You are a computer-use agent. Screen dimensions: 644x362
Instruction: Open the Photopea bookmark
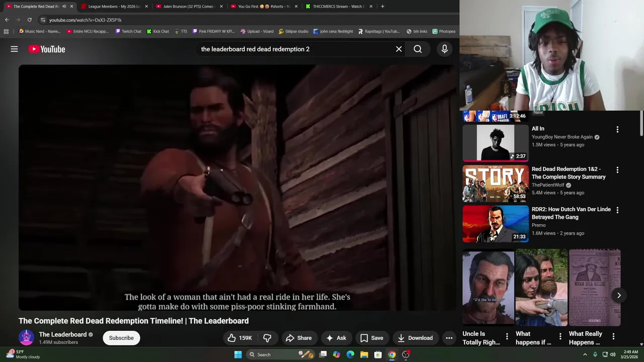[x=444, y=31]
